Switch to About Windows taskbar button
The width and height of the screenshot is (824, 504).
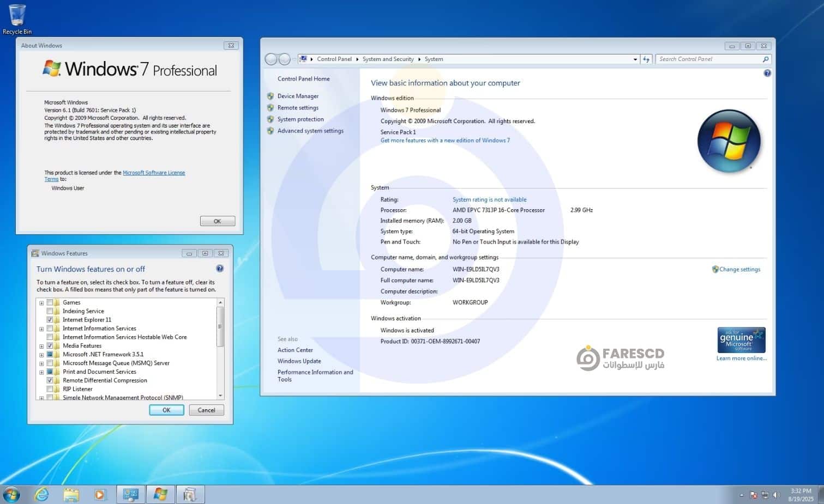coord(160,495)
